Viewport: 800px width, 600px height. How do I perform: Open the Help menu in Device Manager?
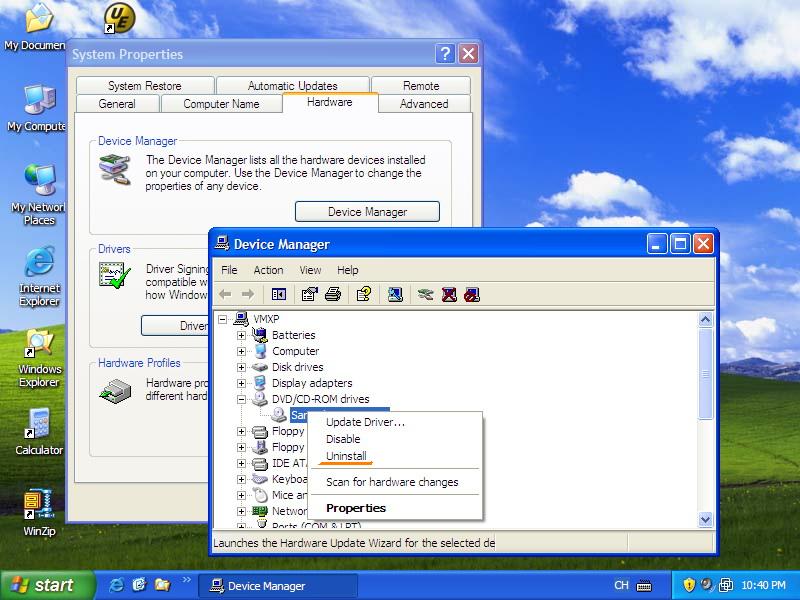(x=347, y=270)
